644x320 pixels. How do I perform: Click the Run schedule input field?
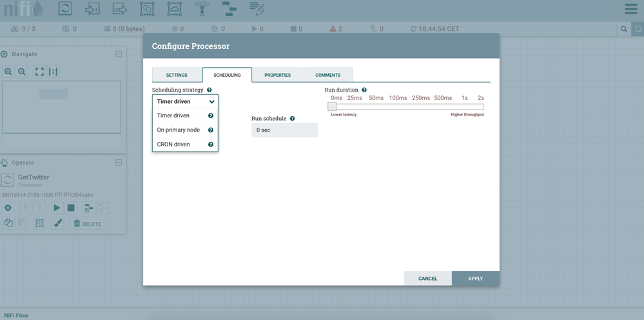pos(284,130)
